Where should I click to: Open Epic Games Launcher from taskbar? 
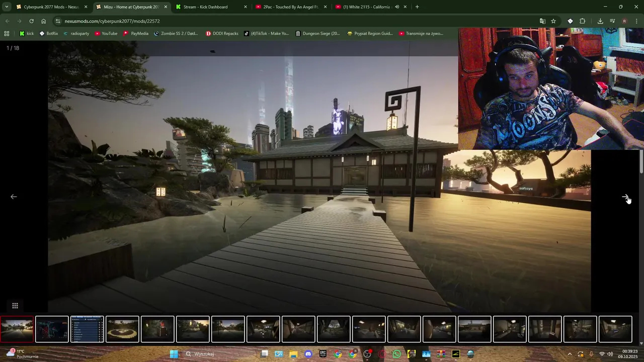(323, 354)
